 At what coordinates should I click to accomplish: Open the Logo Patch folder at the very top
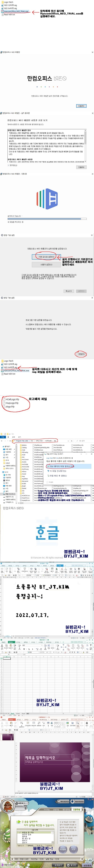click(x=8, y=2)
